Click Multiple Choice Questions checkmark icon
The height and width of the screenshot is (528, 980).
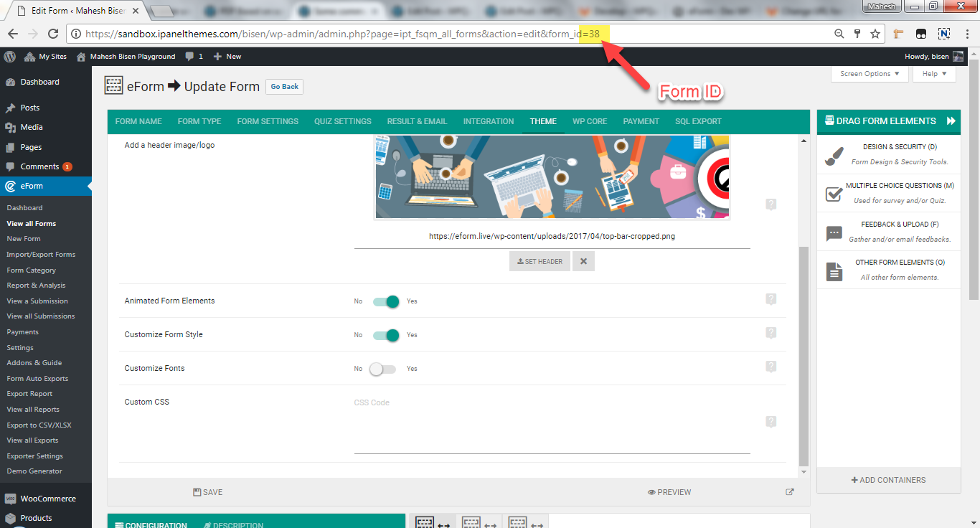click(x=834, y=194)
